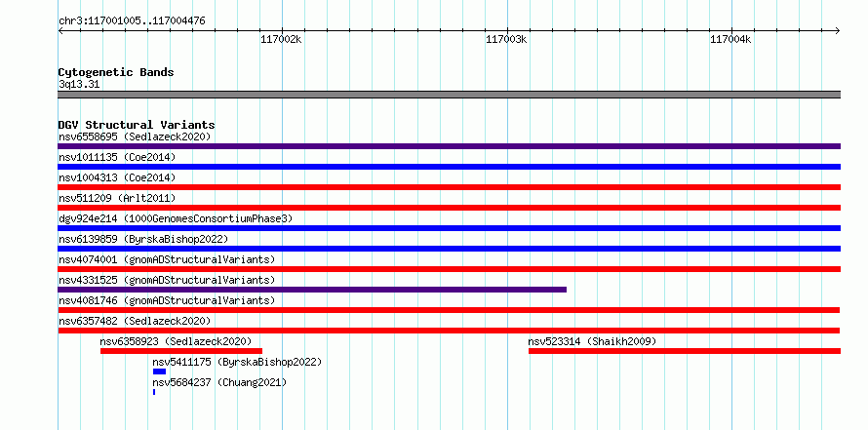Open nsv4331525 (gnomADStructuralVariants) label
The image size is (868, 430).
click(x=167, y=280)
